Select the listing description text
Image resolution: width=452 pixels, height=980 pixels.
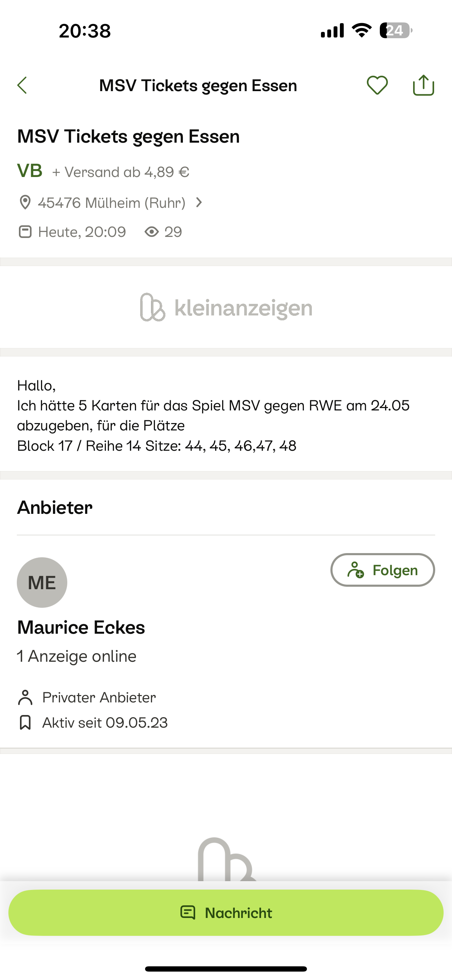point(213,415)
